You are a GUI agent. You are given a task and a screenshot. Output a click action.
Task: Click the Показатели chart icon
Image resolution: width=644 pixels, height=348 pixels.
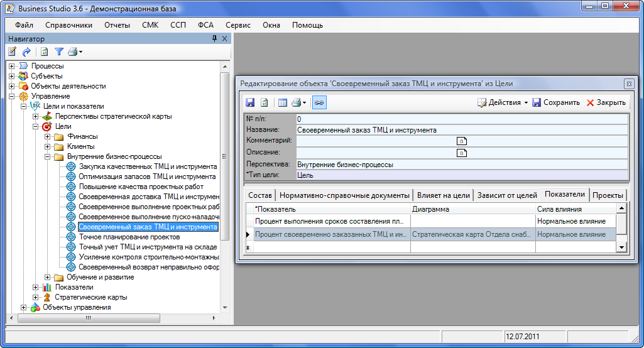(x=47, y=287)
